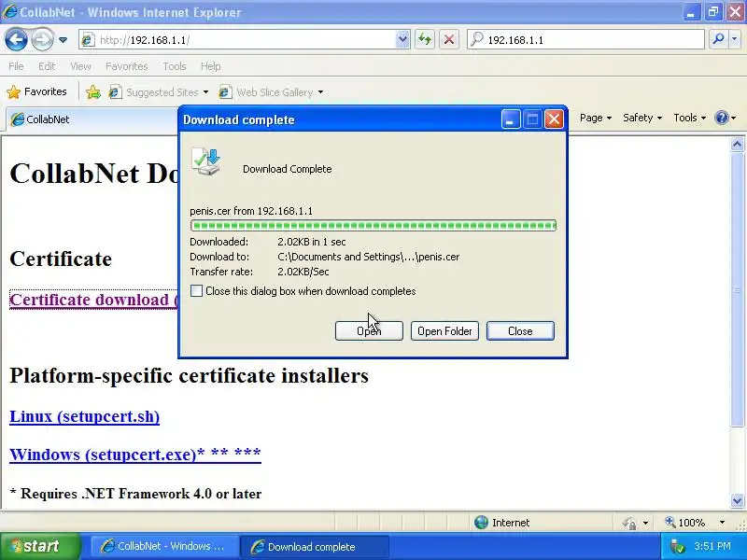The image size is (747, 560).
Task: Click the Linux (setupcert.sh) link
Action: click(x=84, y=416)
